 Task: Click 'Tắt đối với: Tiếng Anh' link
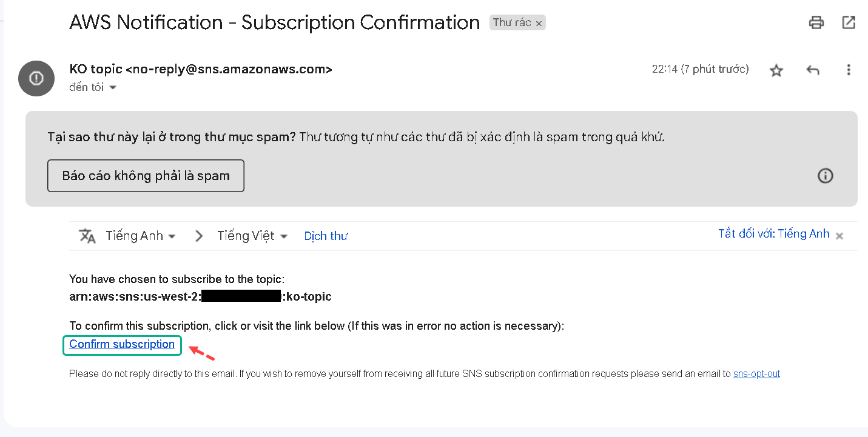pyautogui.click(x=773, y=234)
